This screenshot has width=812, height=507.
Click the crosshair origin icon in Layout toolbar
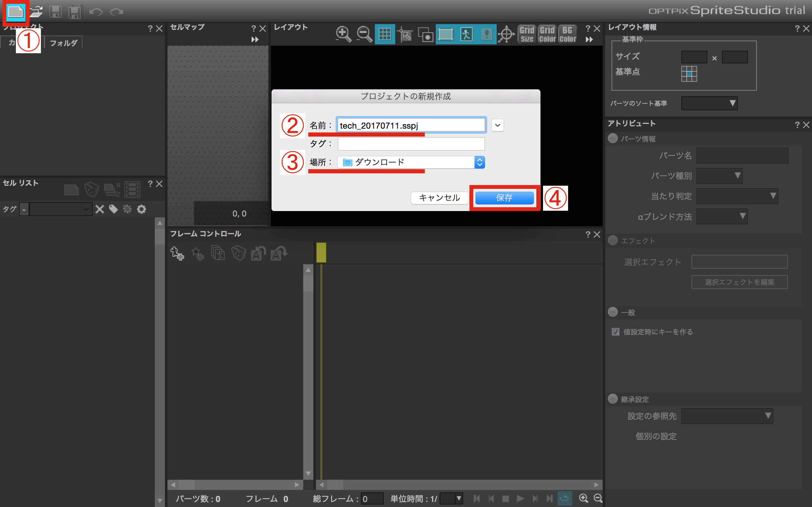pyautogui.click(x=506, y=34)
